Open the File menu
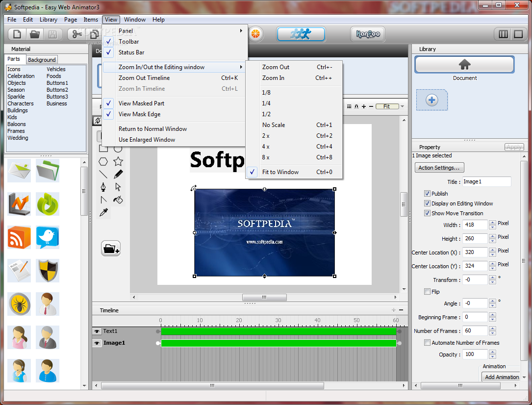The image size is (532, 405). 12,20
